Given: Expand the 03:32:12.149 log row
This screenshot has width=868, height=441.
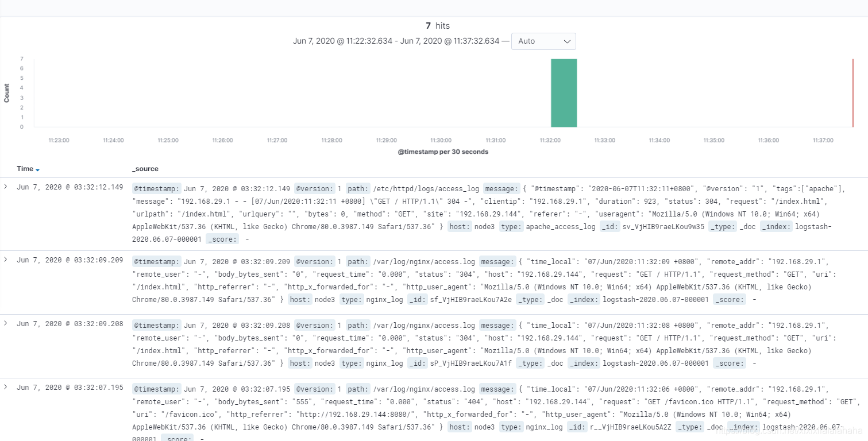Looking at the screenshot, I should [x=6, y=187].
